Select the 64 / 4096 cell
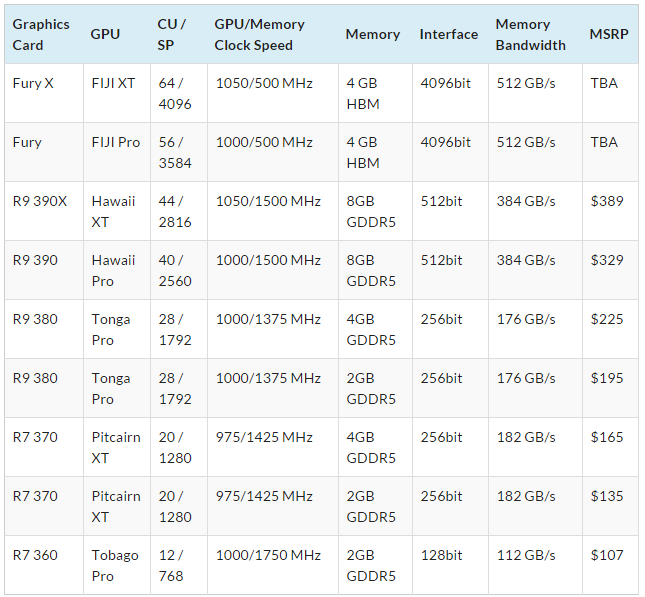 point(179,93)
